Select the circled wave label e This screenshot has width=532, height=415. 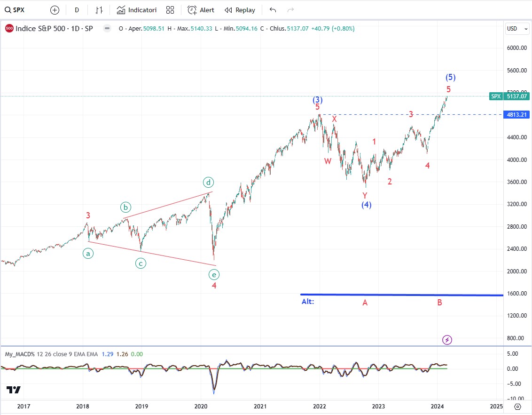pos(214,275)
